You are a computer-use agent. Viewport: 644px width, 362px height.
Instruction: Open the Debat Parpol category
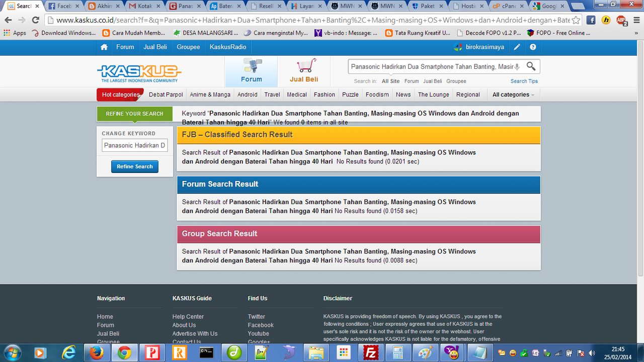click(x=166, y=95)
